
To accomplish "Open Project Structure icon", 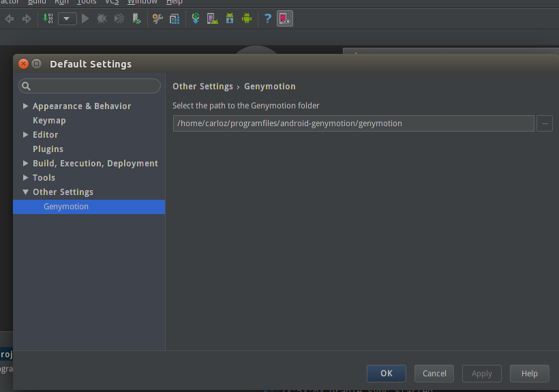I will click(175, 19).
